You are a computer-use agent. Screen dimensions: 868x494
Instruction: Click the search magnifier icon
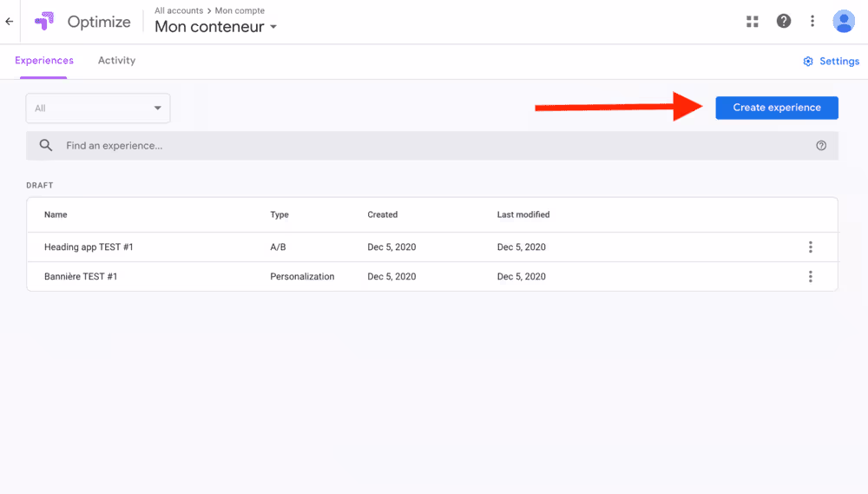click(x=46, y=146)
